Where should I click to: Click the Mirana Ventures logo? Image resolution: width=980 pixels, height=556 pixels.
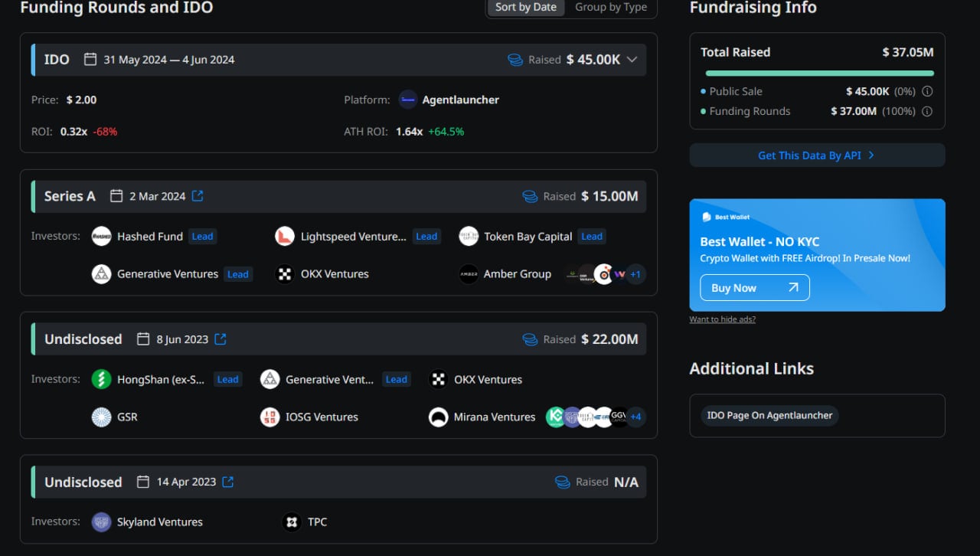coord(438,417)
